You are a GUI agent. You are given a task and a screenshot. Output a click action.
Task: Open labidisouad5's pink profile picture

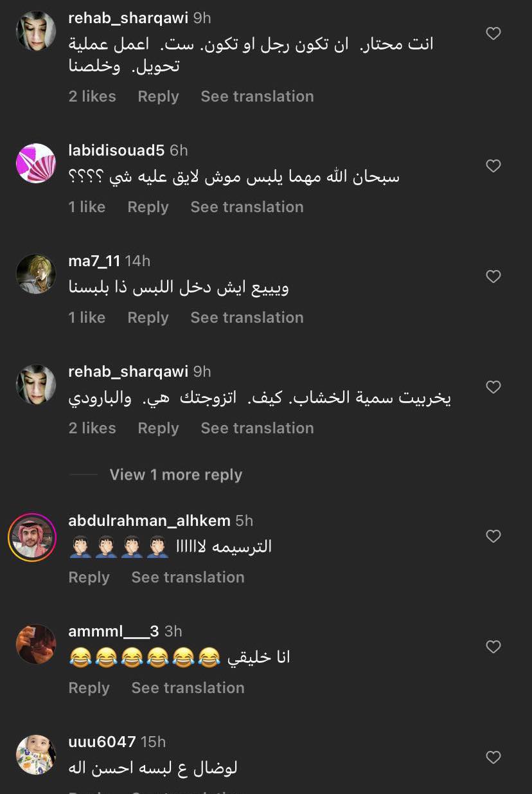coord(36,163)
